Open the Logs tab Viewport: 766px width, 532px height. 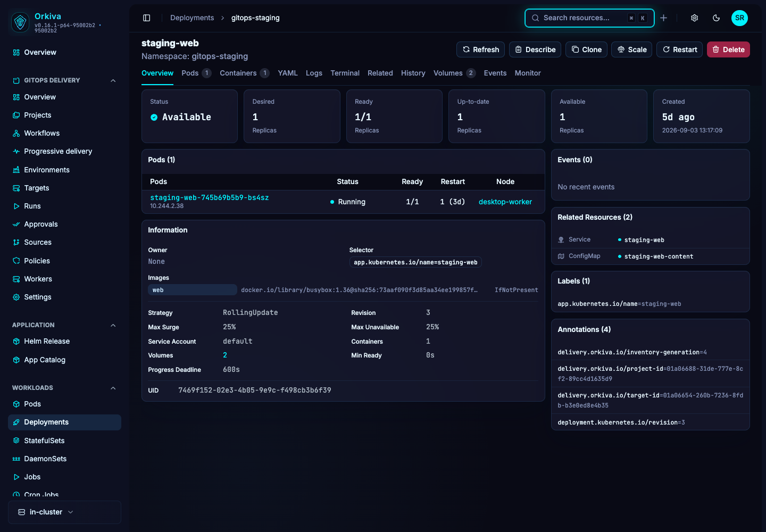pyautogui.click(x=314, y=73)
